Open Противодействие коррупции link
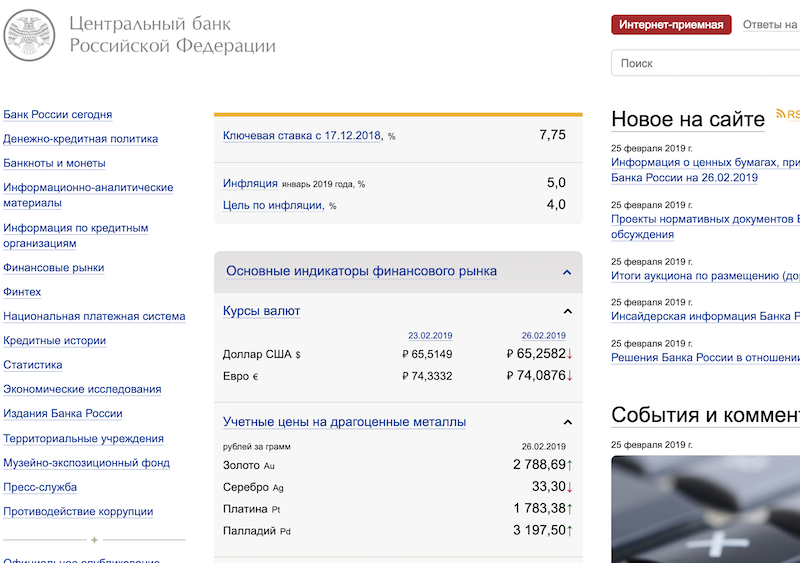Image resolution: width=800 pixels, height=563 pixels. point(78,511)
